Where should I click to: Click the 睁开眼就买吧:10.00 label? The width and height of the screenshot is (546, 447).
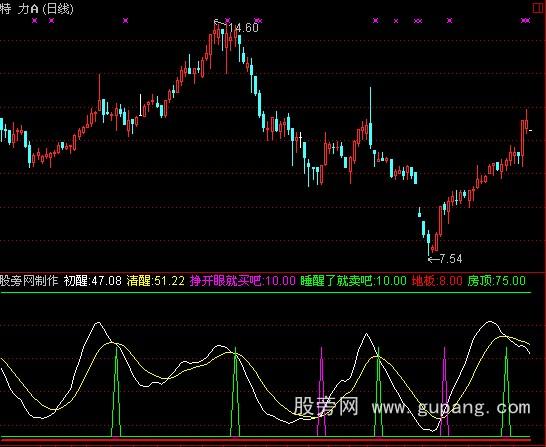(243, 280)
